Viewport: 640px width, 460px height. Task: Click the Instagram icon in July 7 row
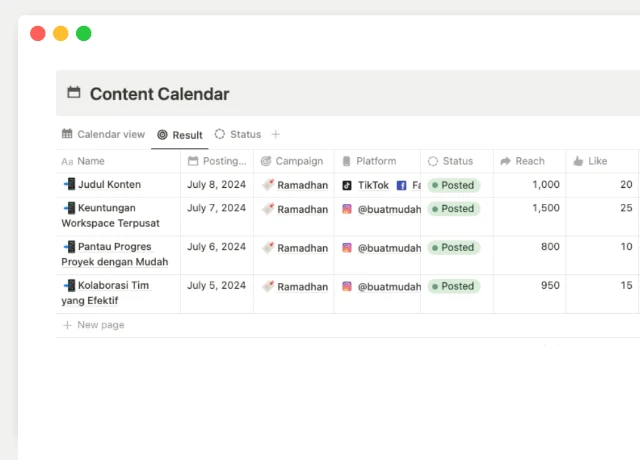[347, 209]
